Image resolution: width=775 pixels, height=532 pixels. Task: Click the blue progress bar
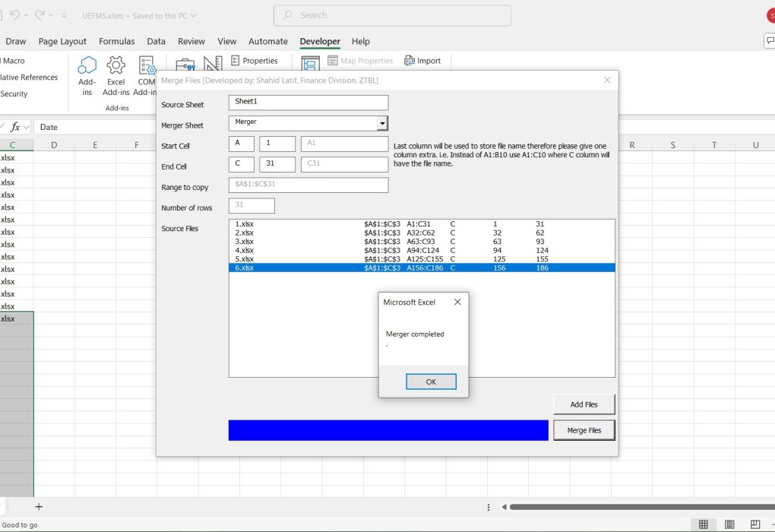coord(387,430)
